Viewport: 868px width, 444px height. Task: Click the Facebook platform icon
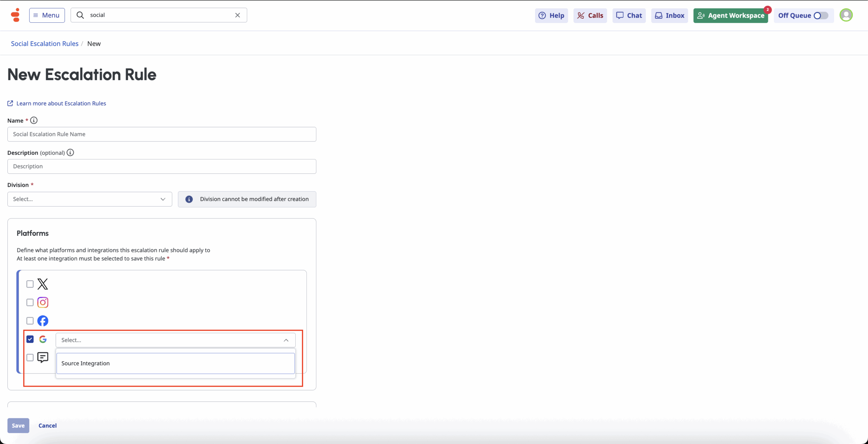(x=43, y=321)
